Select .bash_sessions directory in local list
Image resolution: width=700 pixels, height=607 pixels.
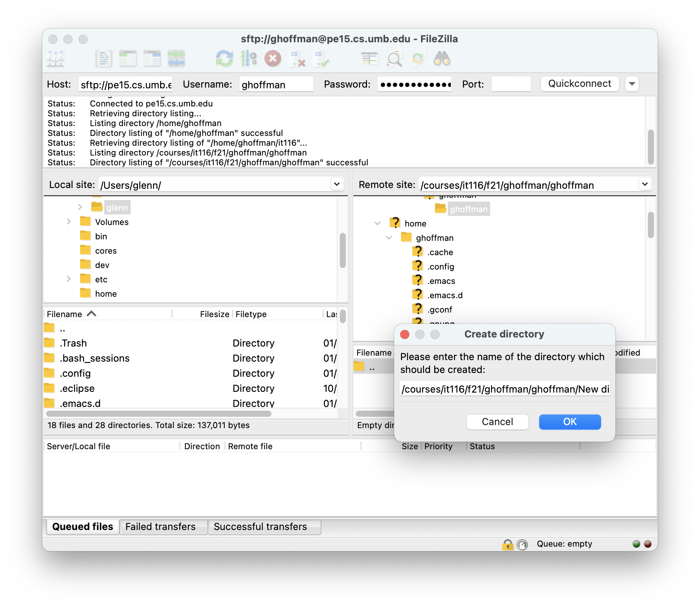(191, 358)
